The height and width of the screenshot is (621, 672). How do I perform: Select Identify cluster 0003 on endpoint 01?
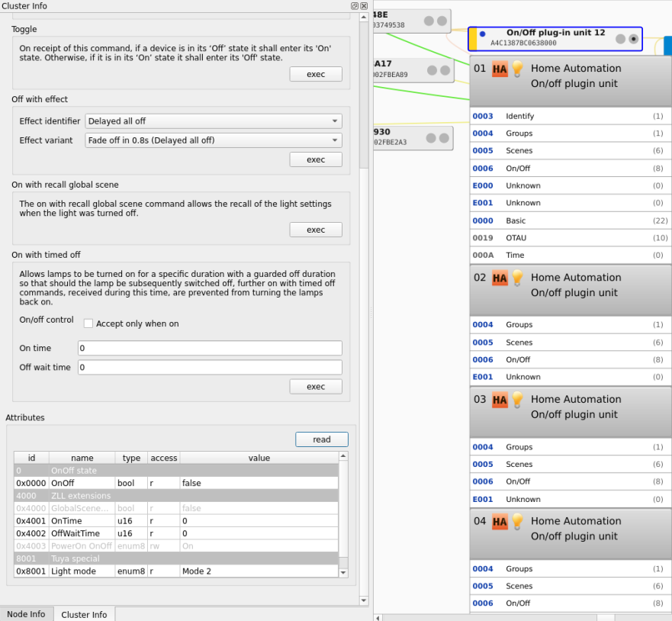click(x=570, y=116)
